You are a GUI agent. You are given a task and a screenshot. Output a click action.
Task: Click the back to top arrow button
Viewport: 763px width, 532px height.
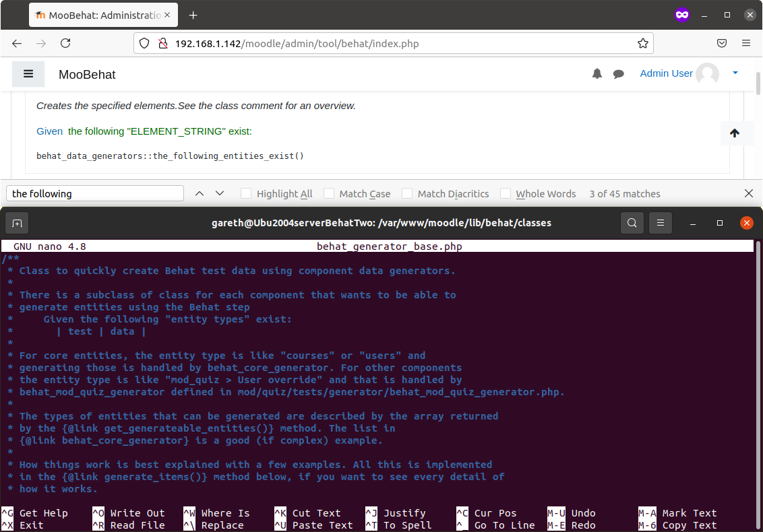(x=734, y=133)
